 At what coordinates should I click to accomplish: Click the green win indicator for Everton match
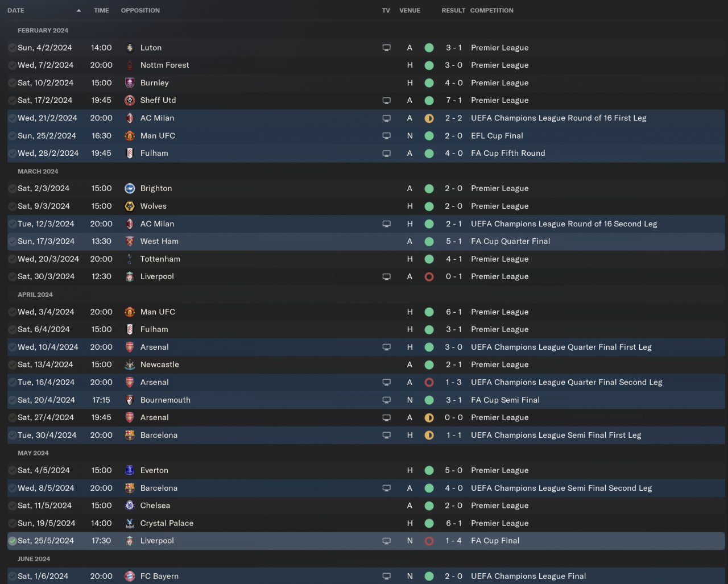click(429, 471)
